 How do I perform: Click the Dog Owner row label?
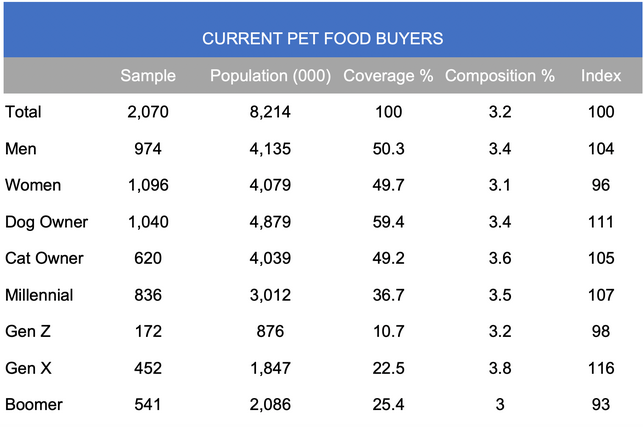(x=46, y=222)
